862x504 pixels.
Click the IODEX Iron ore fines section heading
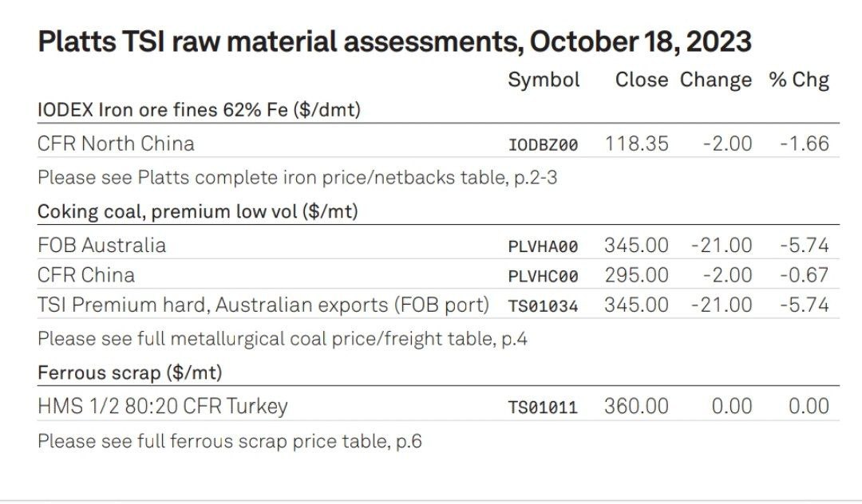(199, 110)
